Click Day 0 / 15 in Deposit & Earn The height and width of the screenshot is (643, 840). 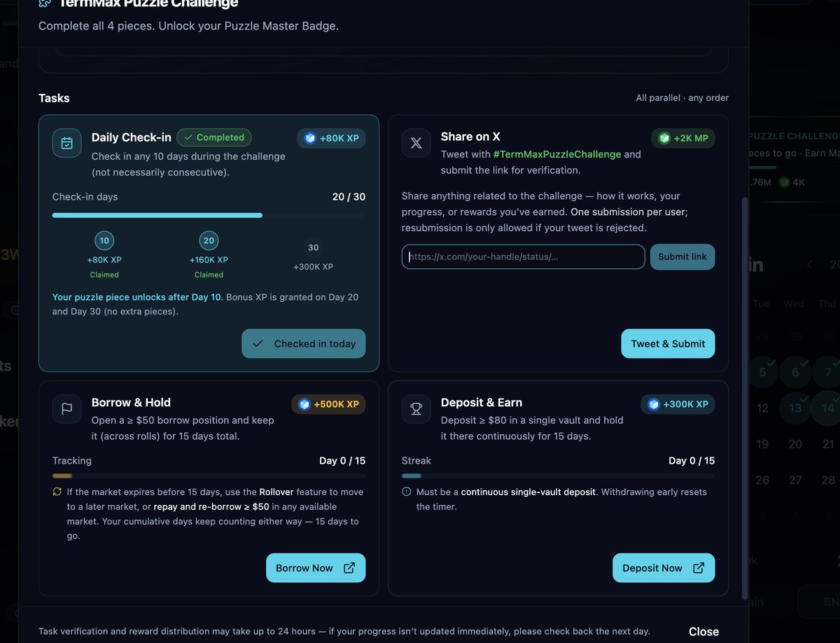coord(692,461)
